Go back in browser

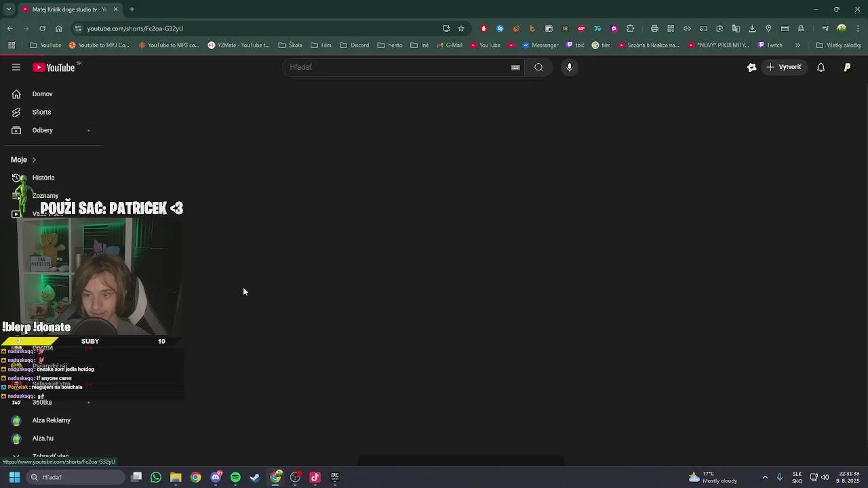[x=10, y=28]
